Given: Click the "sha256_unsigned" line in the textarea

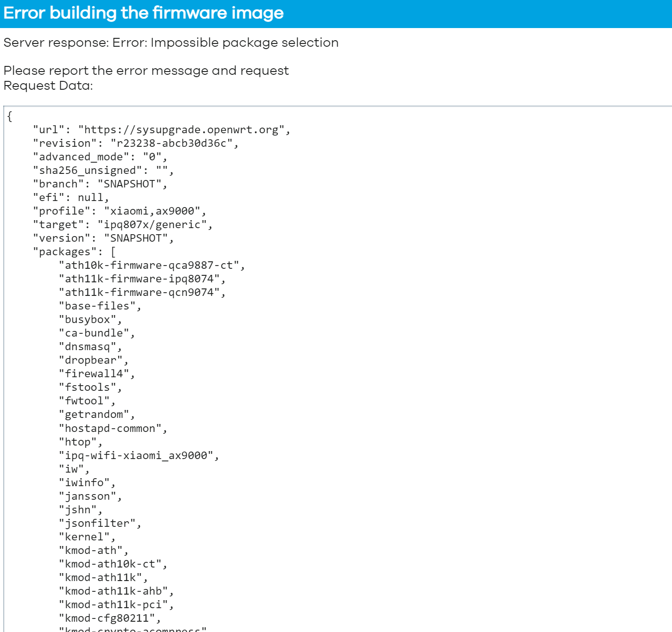Looking at the screenshot, I should (x=103, y=171).
